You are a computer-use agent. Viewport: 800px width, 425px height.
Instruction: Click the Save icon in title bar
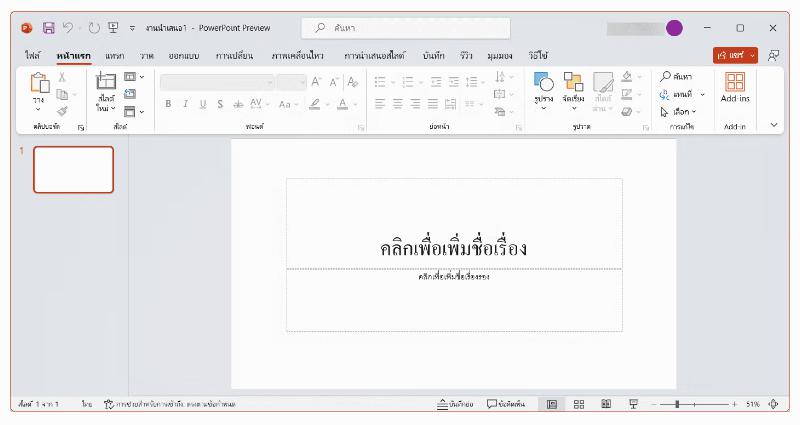pos(48,28)
